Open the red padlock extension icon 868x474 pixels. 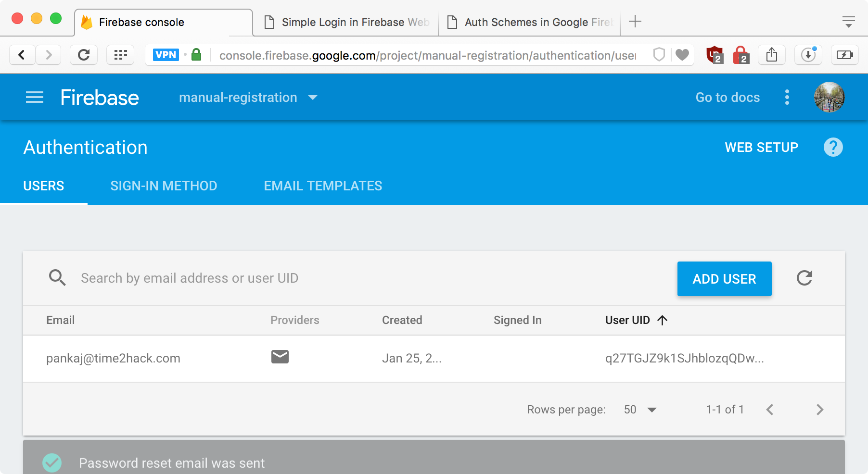pyautogui.click(x=741, y=55)
